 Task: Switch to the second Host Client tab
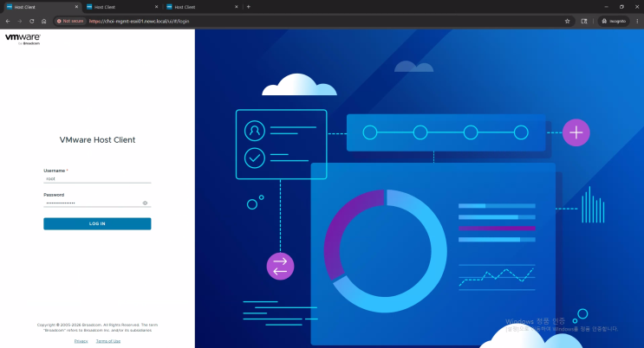[x=121, y=7]
